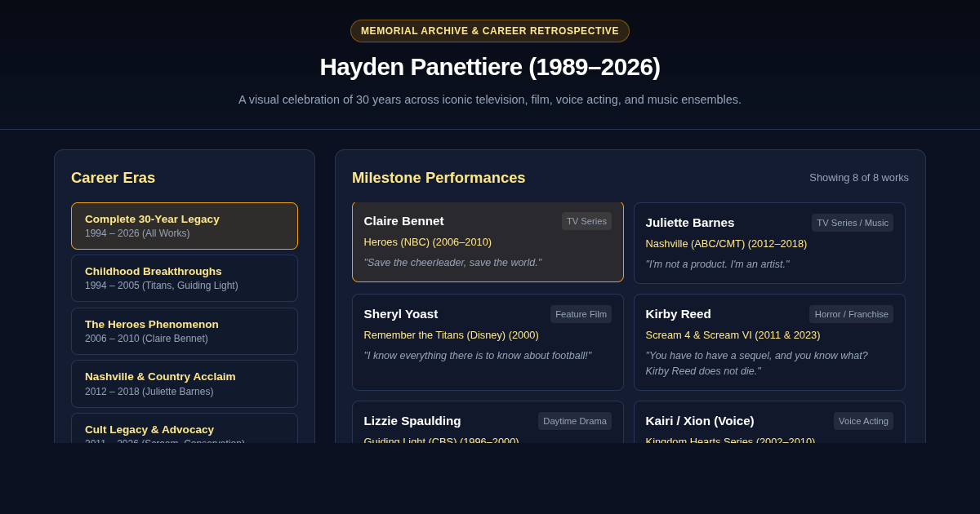Click Nashville (ABC/CMT) (2012–2018) text
The image size is (980, 514).
pos(726,244)
